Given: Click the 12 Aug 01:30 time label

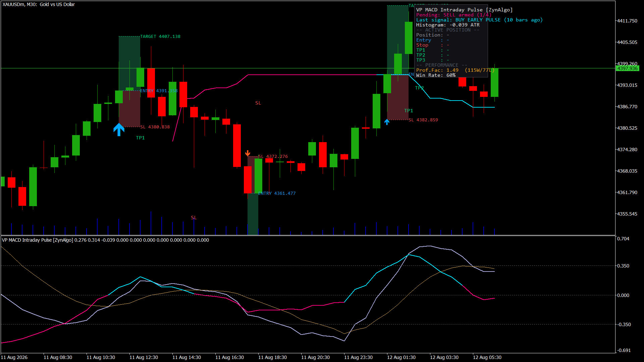Looking at the screenshot, I should pyautogui.click(x=401, y=357).
